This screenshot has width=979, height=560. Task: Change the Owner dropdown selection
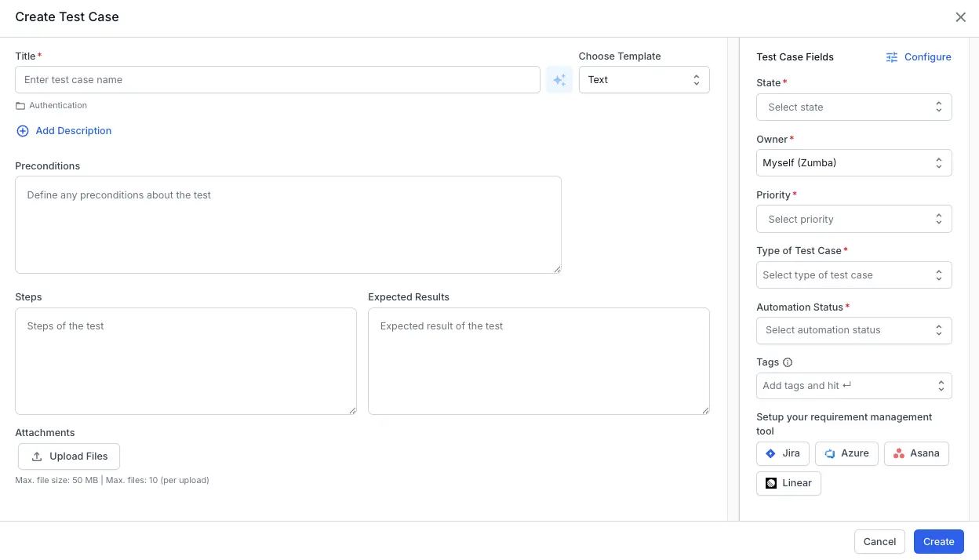pos(853,163)
